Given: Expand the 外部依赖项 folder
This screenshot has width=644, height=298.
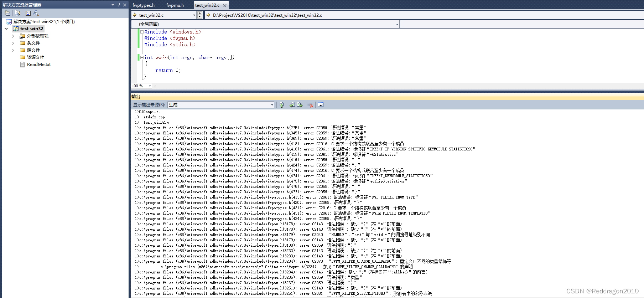Looking at the screenshot, I should (x=13, y=36).
